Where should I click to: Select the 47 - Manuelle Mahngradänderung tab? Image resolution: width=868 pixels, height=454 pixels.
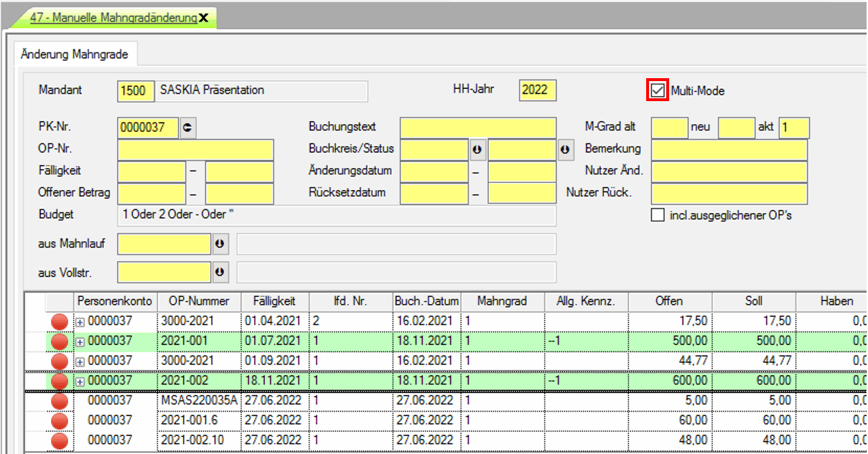coord(113,19)
